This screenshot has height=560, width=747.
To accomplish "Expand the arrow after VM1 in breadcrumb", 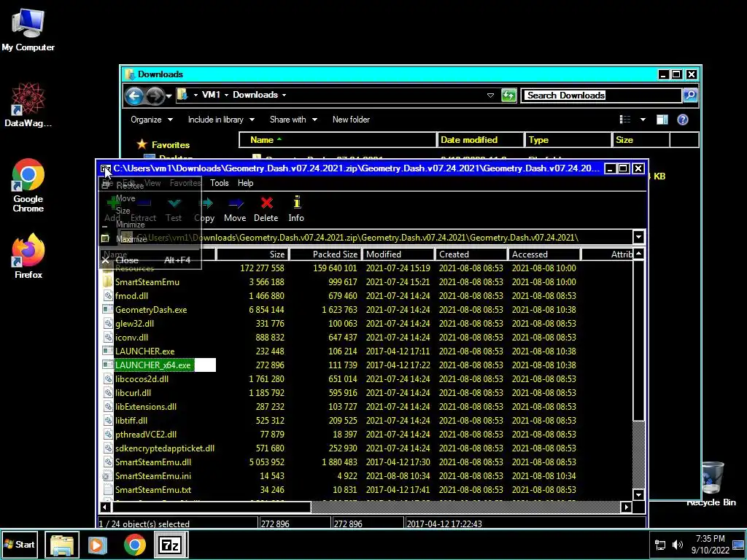I will [x=226, y=95].
